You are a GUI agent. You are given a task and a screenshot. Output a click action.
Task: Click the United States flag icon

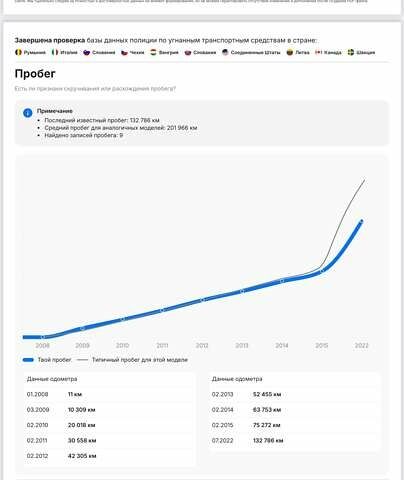point(225,52)
